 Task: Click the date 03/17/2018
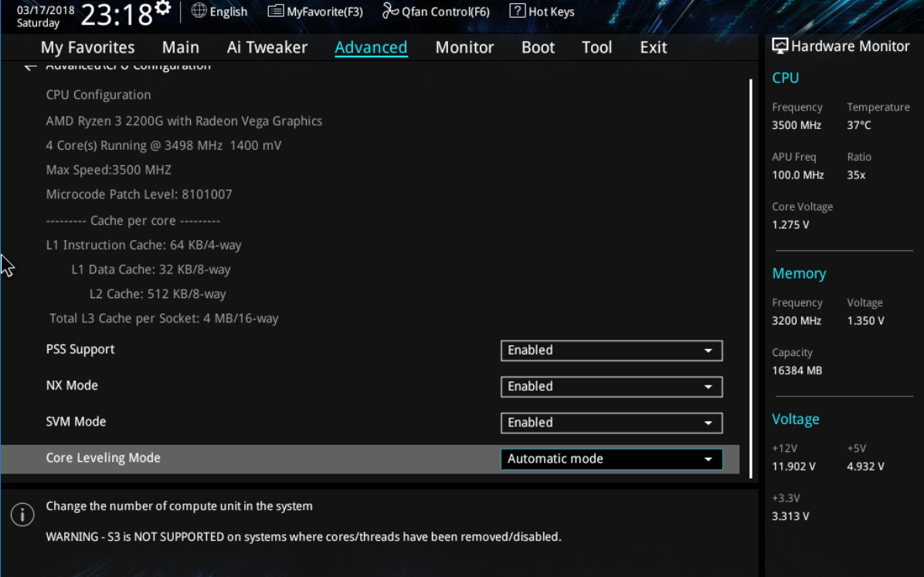[46, 10]
